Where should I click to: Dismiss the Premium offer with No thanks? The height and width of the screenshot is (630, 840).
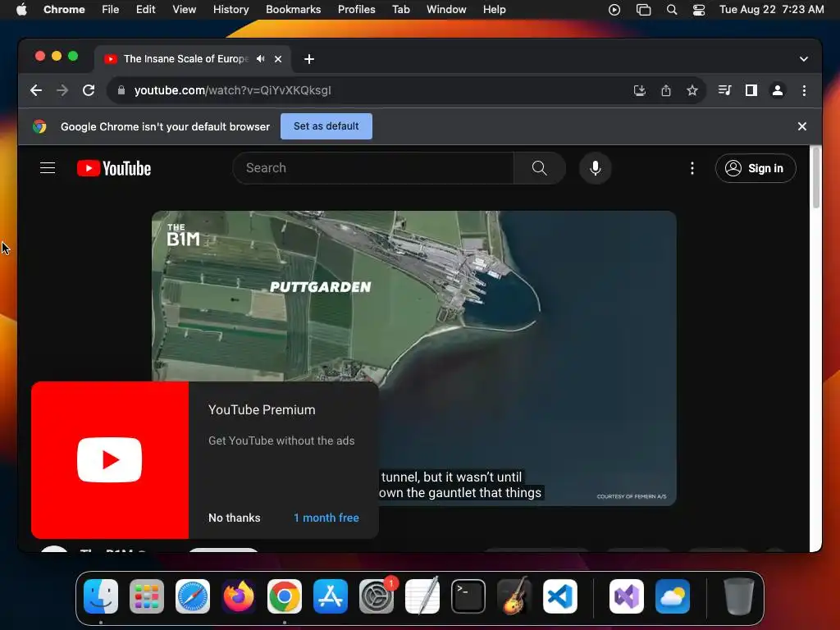tap(234, 518)
